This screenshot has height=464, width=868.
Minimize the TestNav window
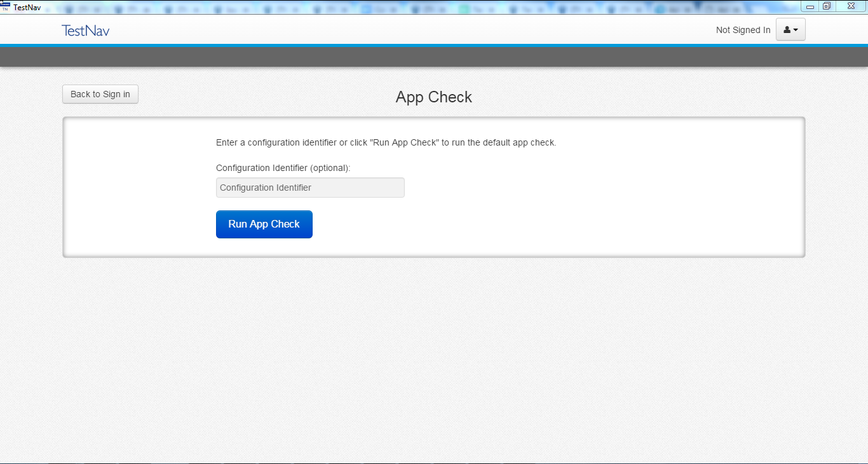coord(810,6)
